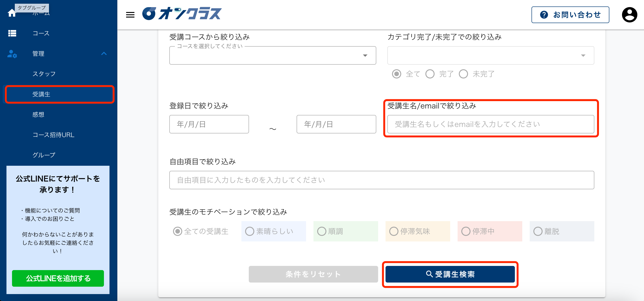
Task: Click the 条件をリセット button
Action: [x=313, y=274]
